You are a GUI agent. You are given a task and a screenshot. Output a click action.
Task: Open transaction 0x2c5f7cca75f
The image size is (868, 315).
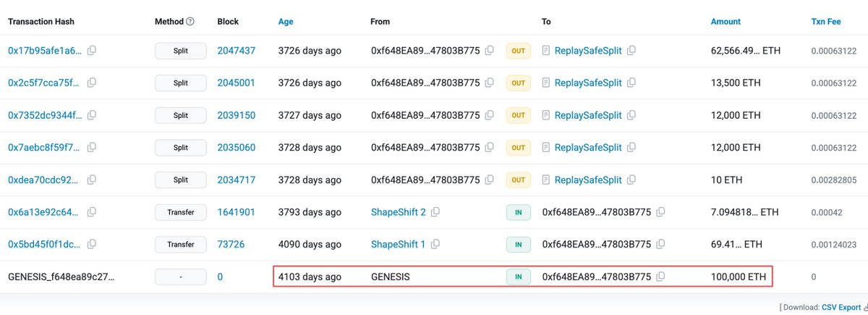44,83
